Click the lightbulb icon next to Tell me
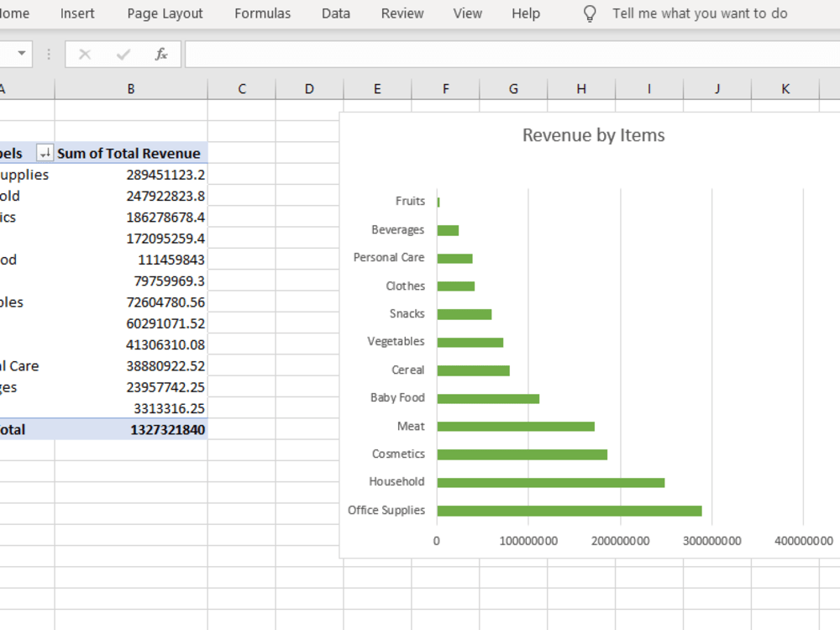Image resolution: width=840 pixels, height=630 pixels. click(x=589, y=13)
